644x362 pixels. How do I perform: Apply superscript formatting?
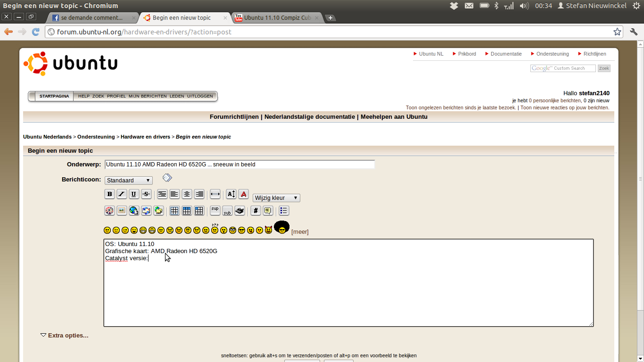215,211
